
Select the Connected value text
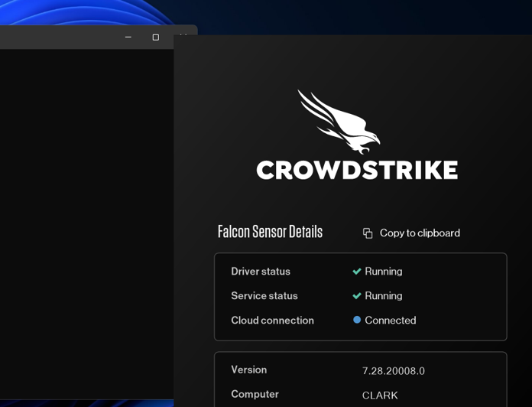390,320
